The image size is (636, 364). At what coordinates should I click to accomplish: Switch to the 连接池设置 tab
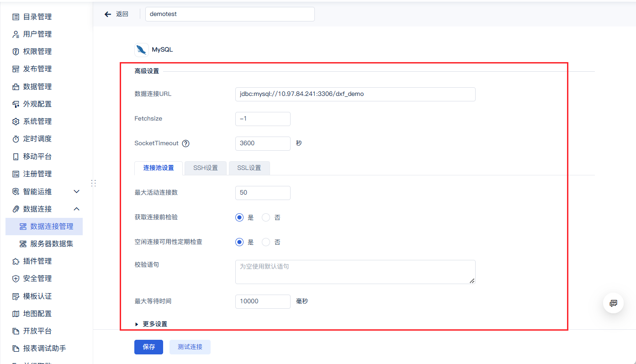click(x=159, y=168)
